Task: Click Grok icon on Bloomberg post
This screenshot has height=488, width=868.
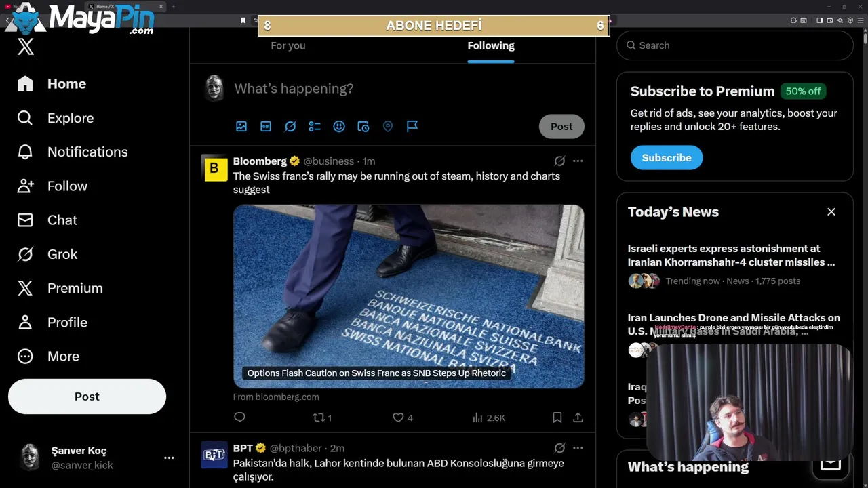Action: [559, 161]
